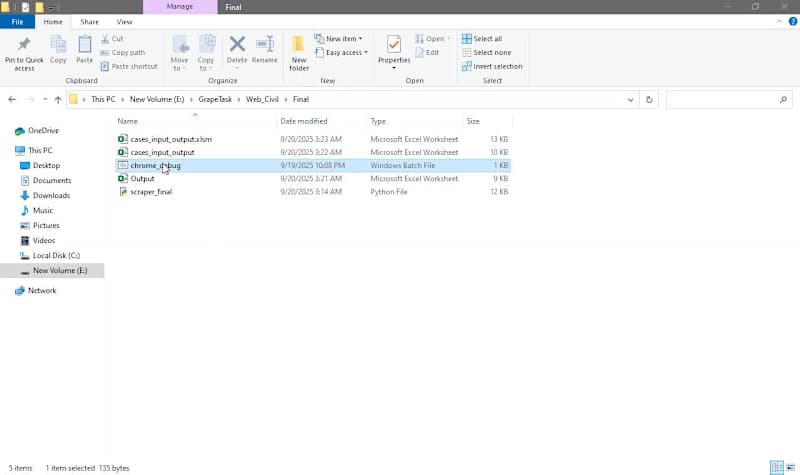Expand This PC in navigation tree
The width and height of the screenshot is (800, 475).
tap(8, 150)
